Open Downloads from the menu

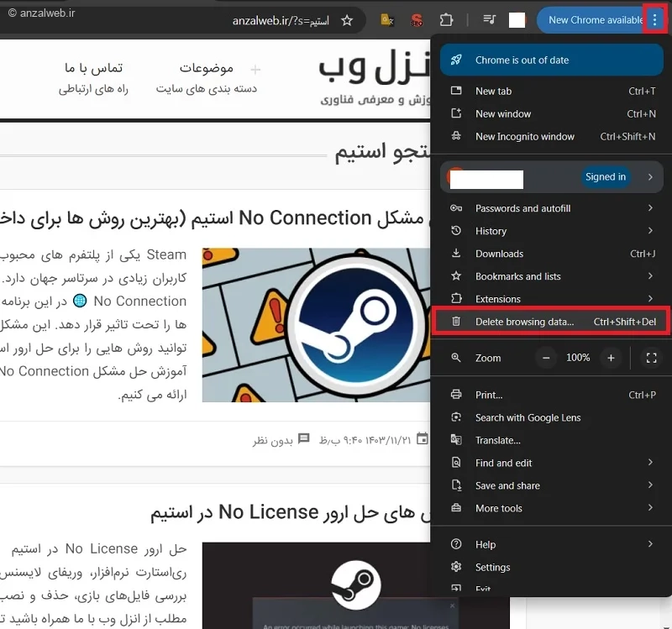pos(552,254)
